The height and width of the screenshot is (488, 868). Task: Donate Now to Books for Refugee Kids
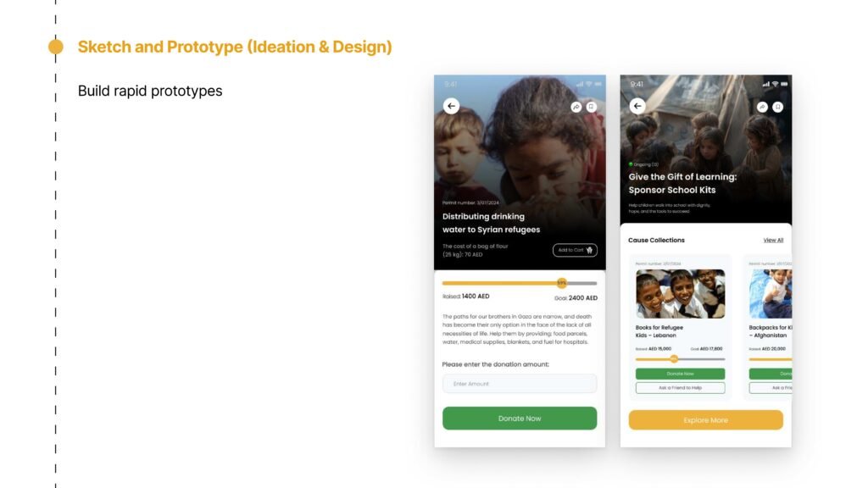(x=680, y=374)
